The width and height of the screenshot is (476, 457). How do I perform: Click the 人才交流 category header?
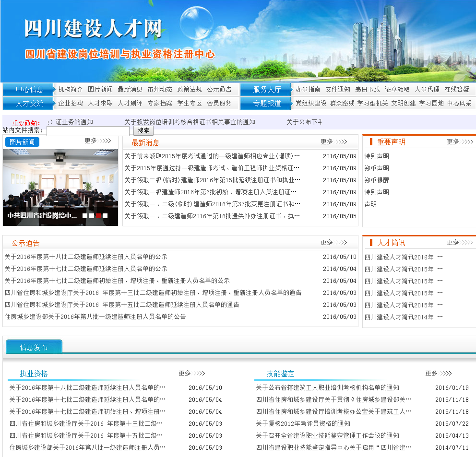[x=28, y=103]
